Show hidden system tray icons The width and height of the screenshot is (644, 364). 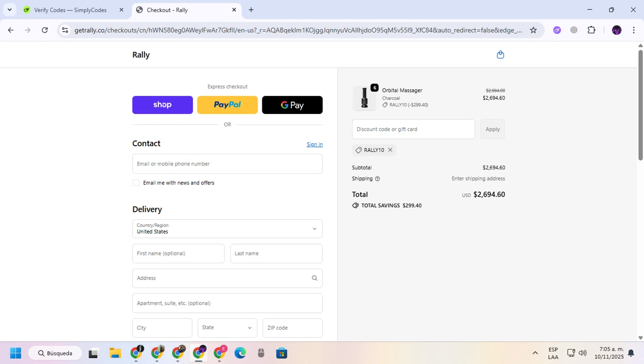point(535,353)
